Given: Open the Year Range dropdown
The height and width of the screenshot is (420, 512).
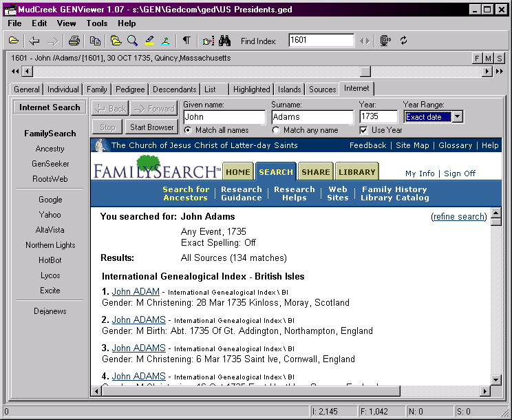Looking at the screenshot, I should point(458,117).
